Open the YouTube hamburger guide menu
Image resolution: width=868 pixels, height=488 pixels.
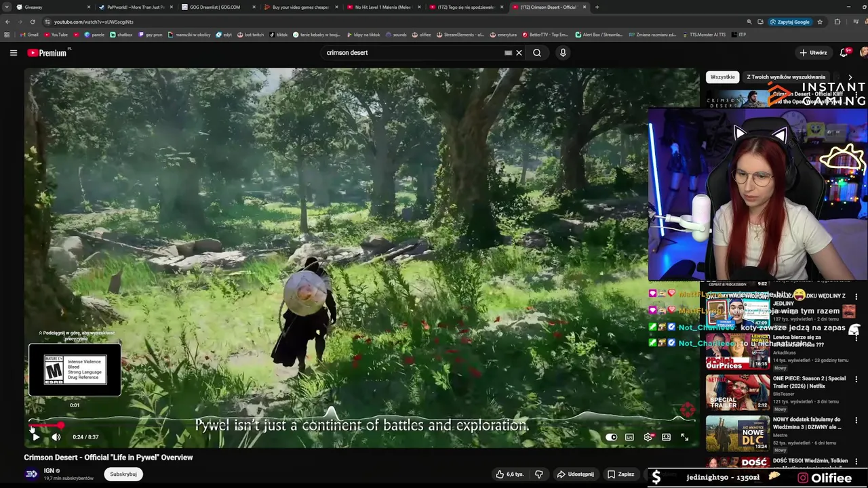click(x=13, y=53)
